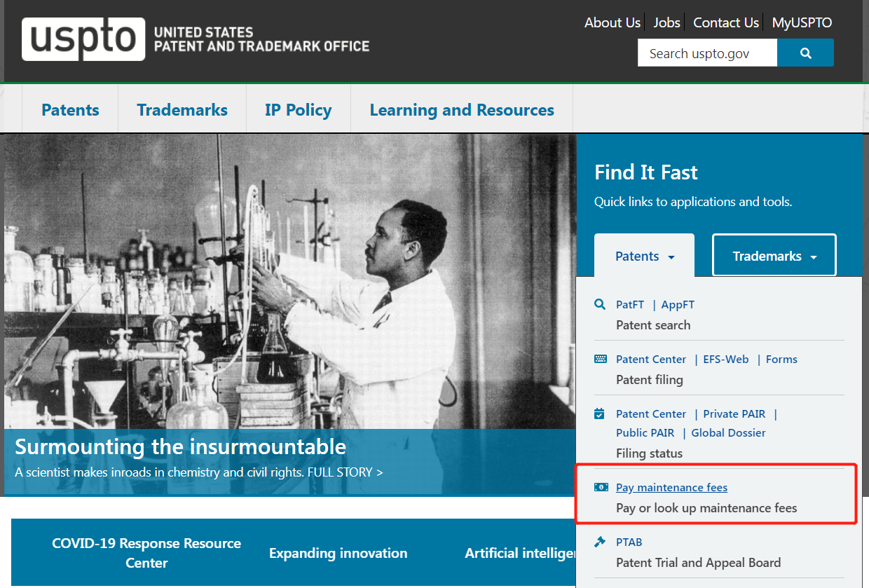Viewport: 869px width, 588px height.
Task: Click United States Patent and Trademark Office title
Action: 261,39
